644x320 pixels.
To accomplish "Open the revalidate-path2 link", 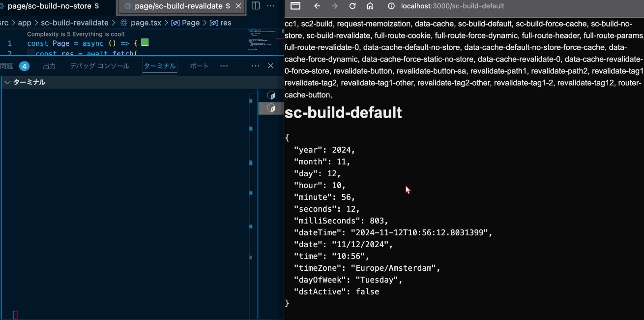I will pos(559,71).
